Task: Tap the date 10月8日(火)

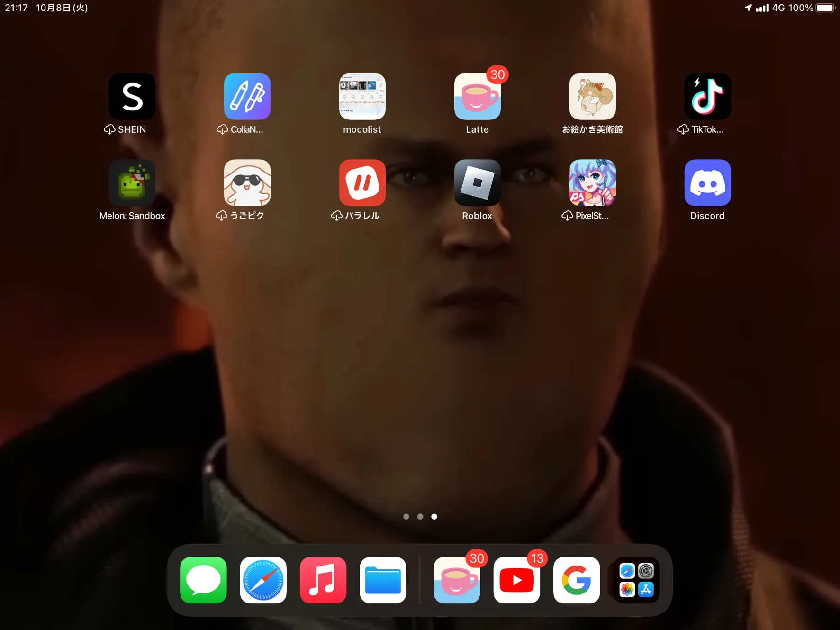Action: (x=62, y=8)
